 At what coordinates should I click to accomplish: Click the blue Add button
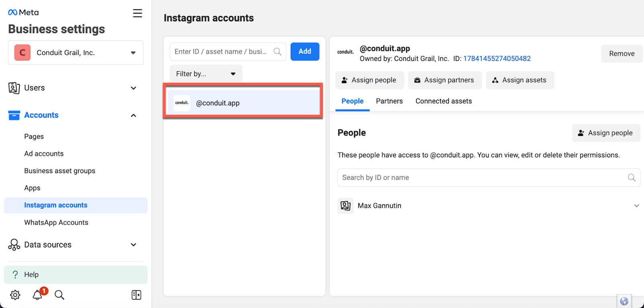(305, 52)
